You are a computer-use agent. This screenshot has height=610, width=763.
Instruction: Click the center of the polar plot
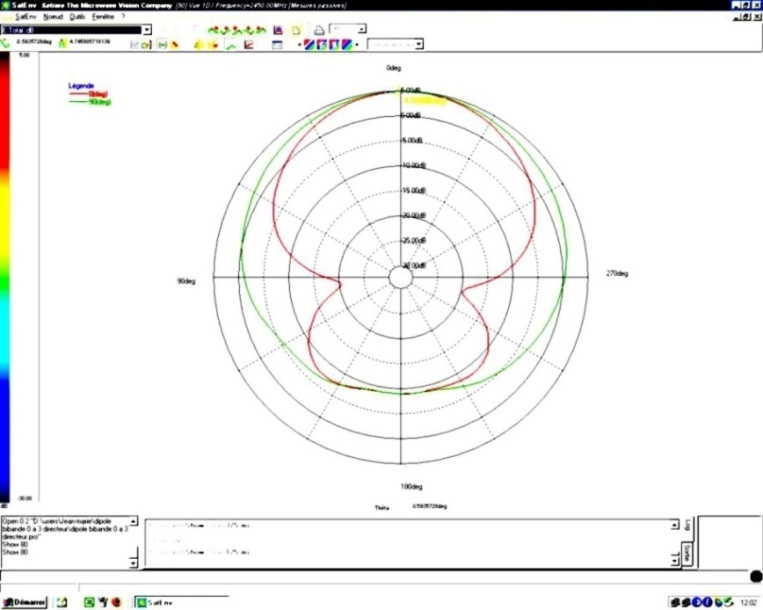pyautogui.click(x=400, y=277)
